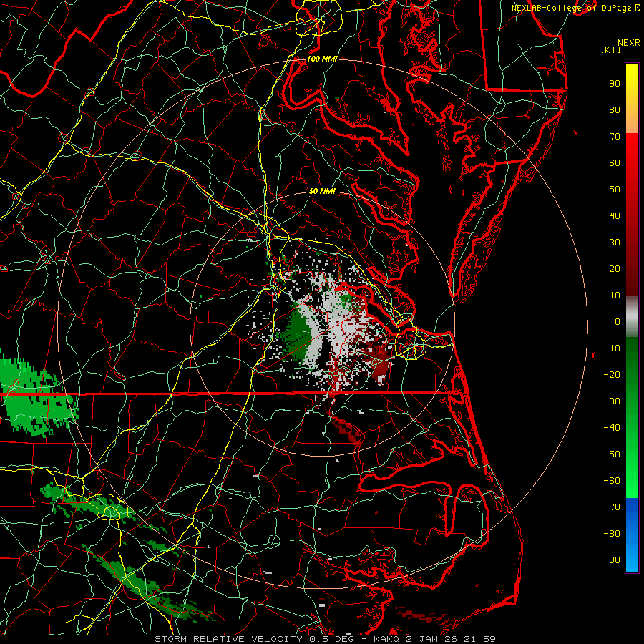Click the "50 NMI" range ring label

322,191
